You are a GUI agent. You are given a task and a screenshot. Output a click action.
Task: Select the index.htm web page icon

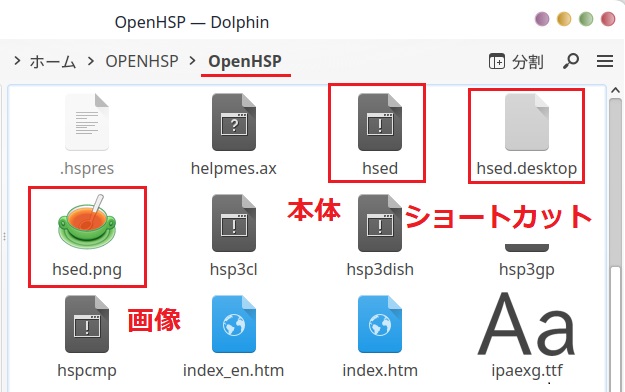pos(380,324)
